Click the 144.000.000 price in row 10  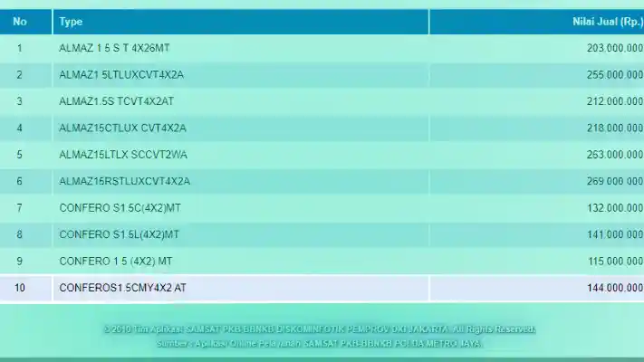pyautogui.click(x=614, y=288)
